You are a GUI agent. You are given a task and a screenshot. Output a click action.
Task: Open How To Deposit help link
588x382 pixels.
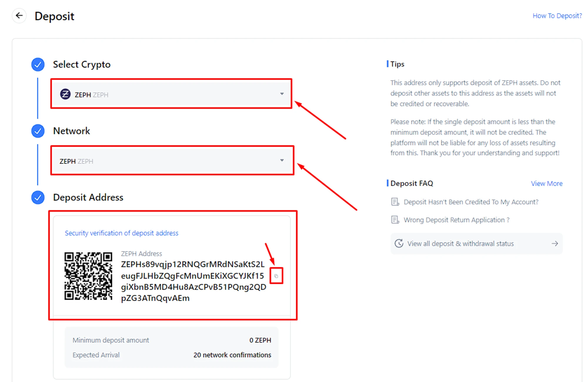[x=557, y=16]
